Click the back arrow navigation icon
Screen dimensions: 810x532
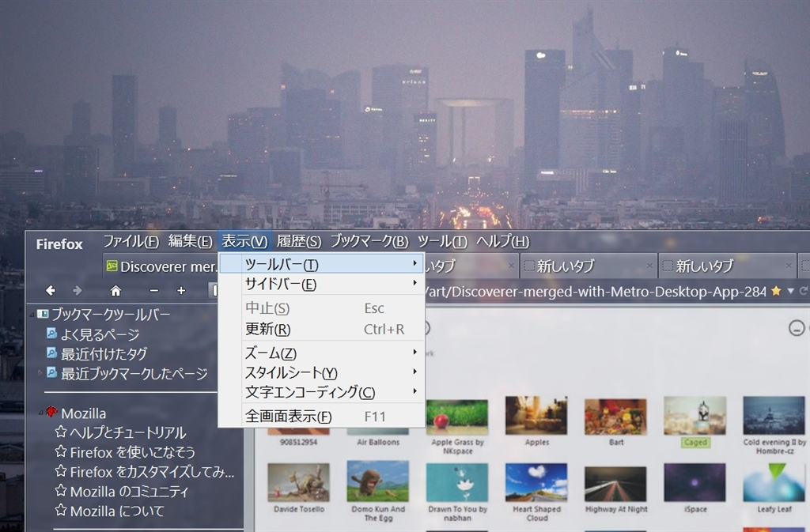[51, 291]
